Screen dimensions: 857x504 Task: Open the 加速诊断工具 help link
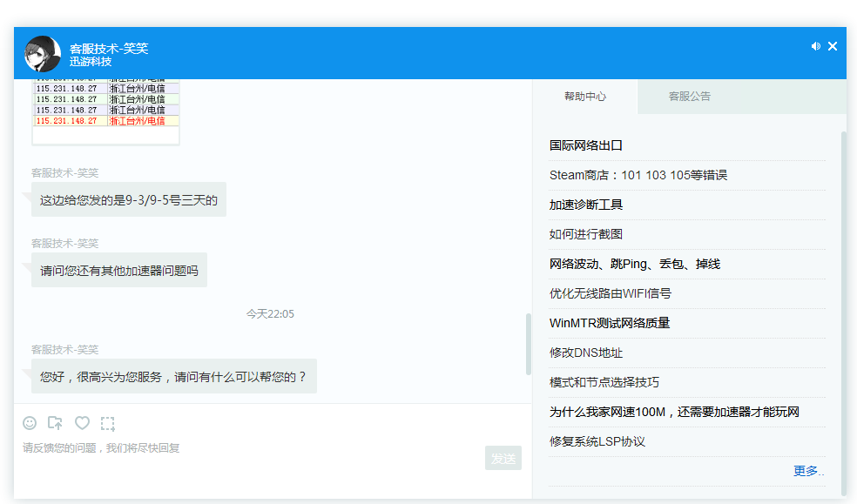pos(586,205)
